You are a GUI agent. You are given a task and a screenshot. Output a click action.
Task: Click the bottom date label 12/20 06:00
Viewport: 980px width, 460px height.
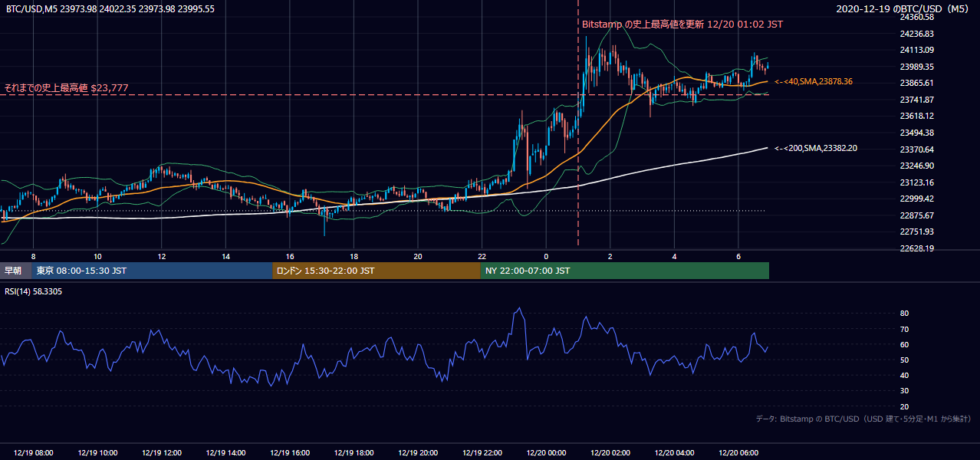(738, 453)
